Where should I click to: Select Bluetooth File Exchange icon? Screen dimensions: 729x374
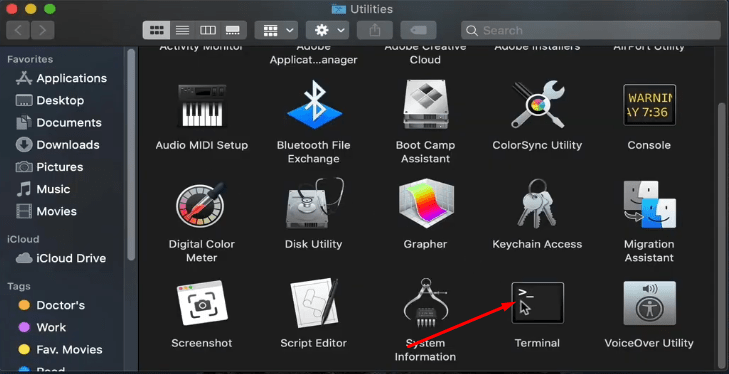point(314,105)
